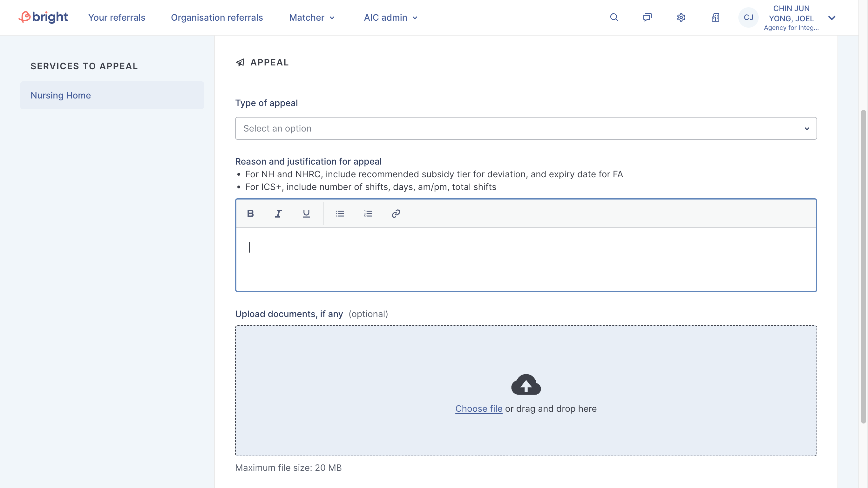Viewport: 868px width, 488px height.
Task: Click the Upload documents, if any label
Action: click(289, 314)
